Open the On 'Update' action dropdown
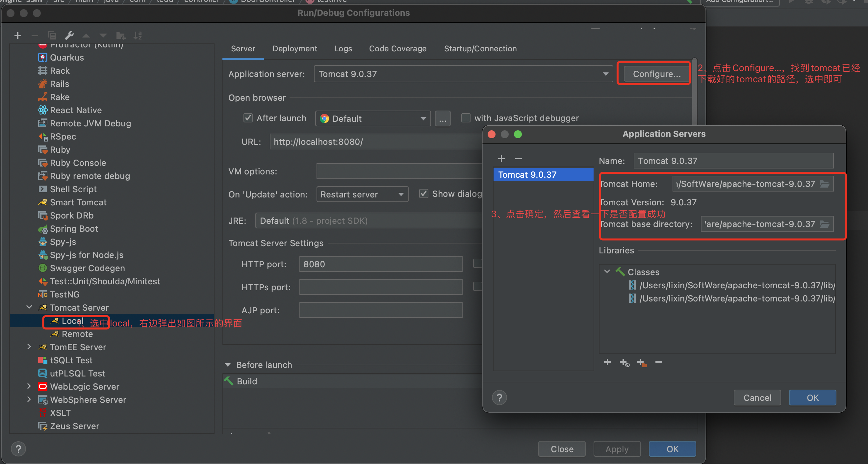The height and width of the screenshot is (464, 868). pos(362,194)
